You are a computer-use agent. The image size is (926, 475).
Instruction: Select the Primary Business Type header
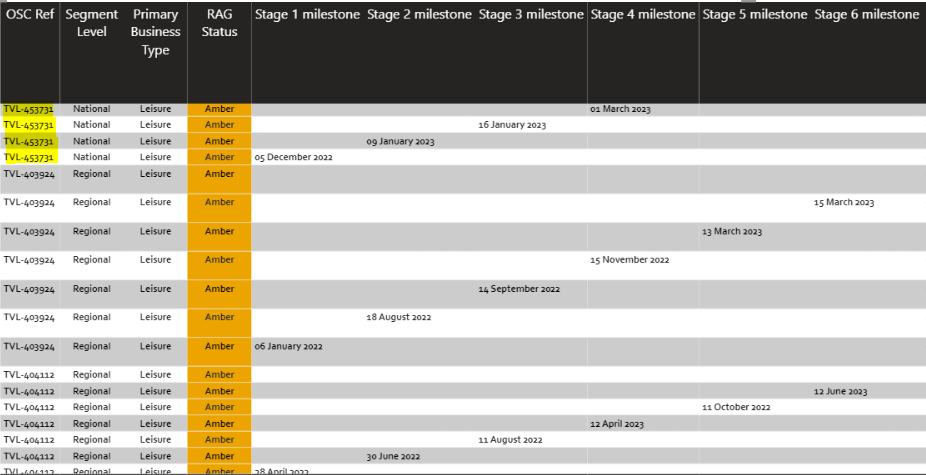[x=156, y=32]
